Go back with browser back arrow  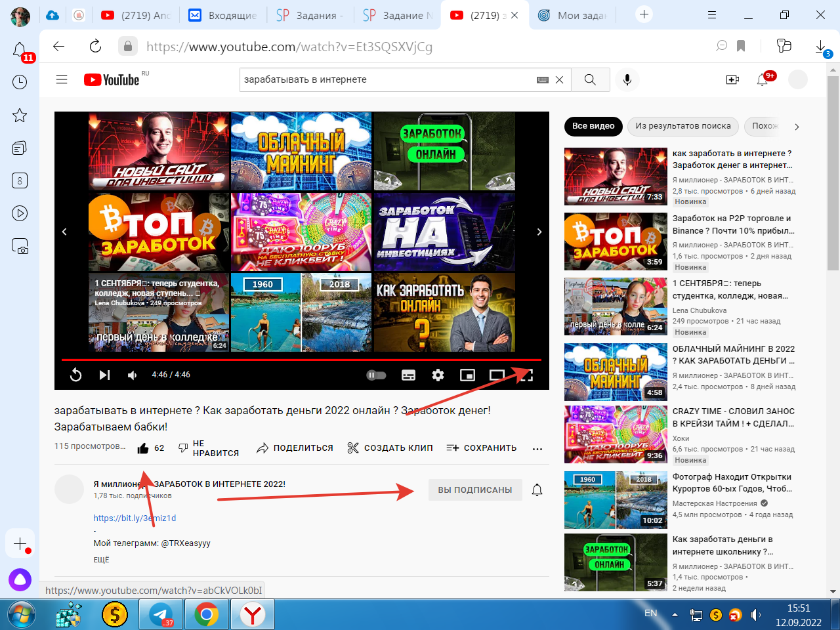[59, 46]
